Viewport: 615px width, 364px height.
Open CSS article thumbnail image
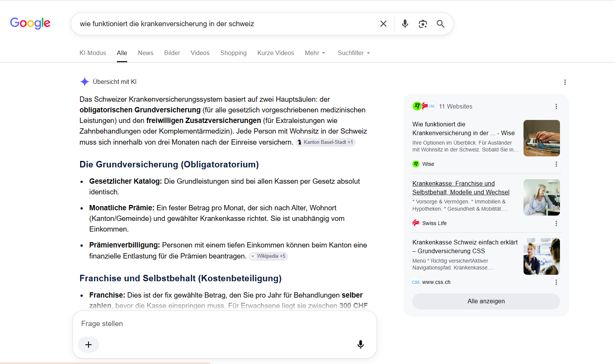pyautogui.click(x=541, y=257)
